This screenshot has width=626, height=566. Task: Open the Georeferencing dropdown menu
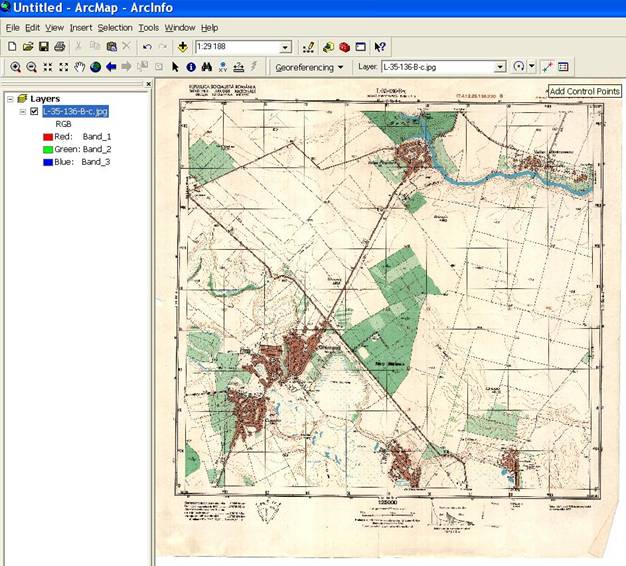click(x=309, y=67)
